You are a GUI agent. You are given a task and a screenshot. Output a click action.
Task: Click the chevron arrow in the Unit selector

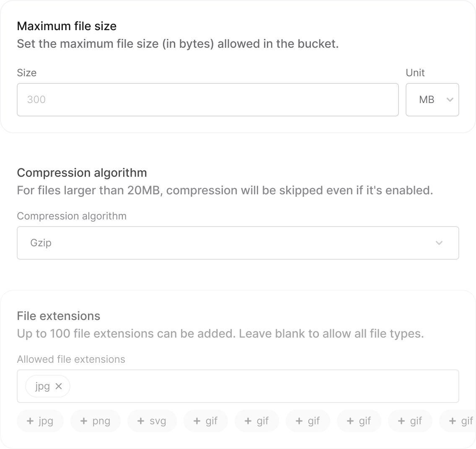(450, 100)
